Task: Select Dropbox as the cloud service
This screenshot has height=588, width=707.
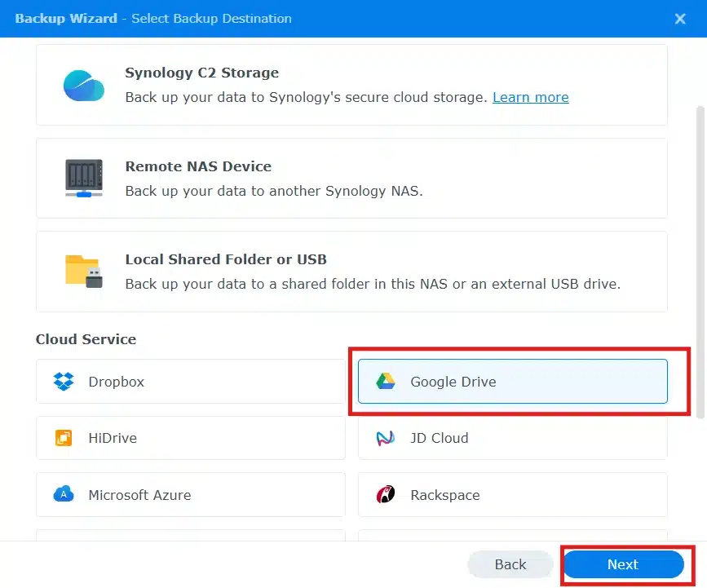Action: (191, 381)
